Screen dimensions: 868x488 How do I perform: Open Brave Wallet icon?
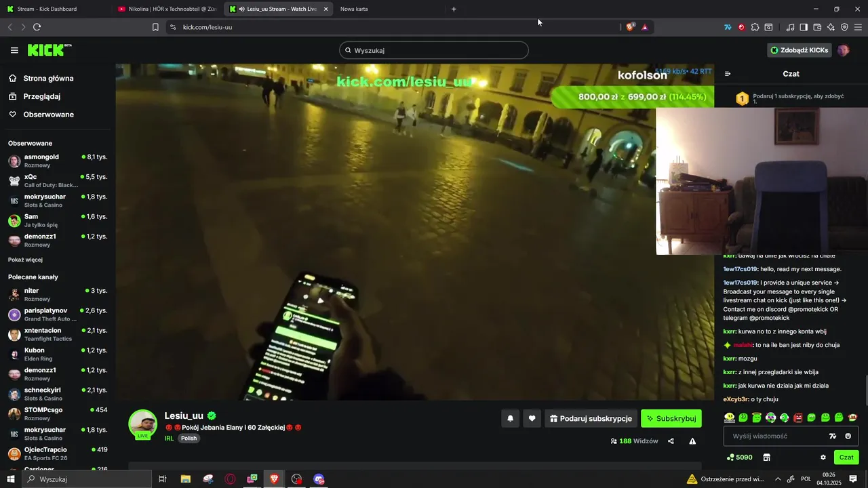click(817, 27)
